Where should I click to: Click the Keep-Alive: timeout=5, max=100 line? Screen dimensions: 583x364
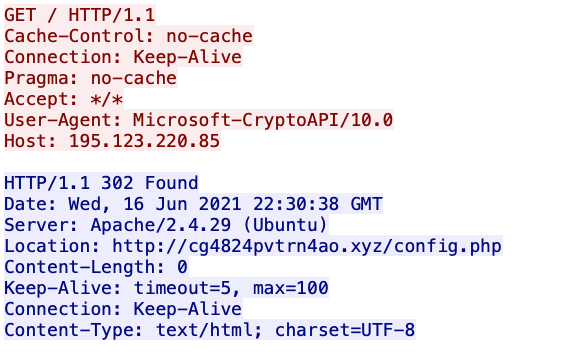[x=166, y=288]
